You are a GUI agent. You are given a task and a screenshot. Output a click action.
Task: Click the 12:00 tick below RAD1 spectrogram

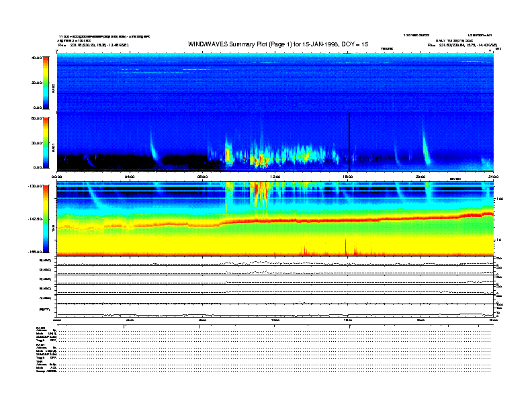(x=275, y=177)
